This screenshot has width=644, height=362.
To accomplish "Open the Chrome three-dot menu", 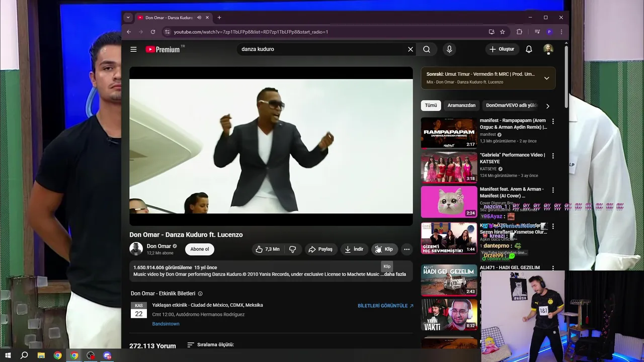I will pos(561,32).
